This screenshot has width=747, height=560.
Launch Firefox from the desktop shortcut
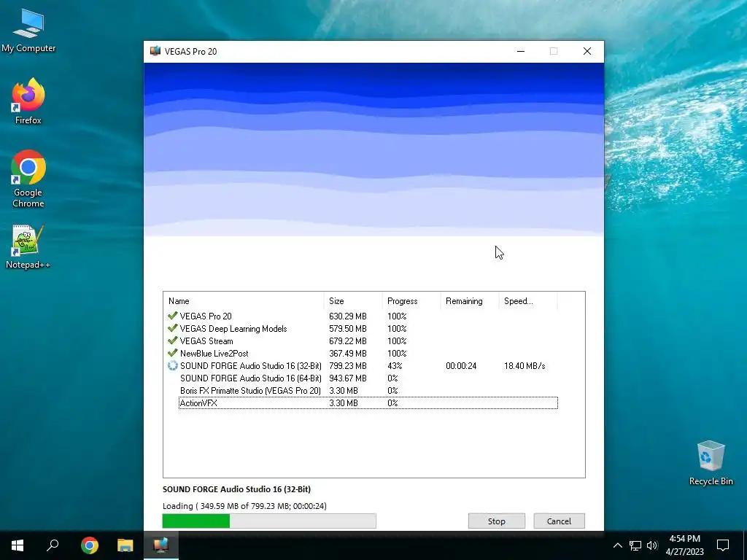click(x=28, y=101)
